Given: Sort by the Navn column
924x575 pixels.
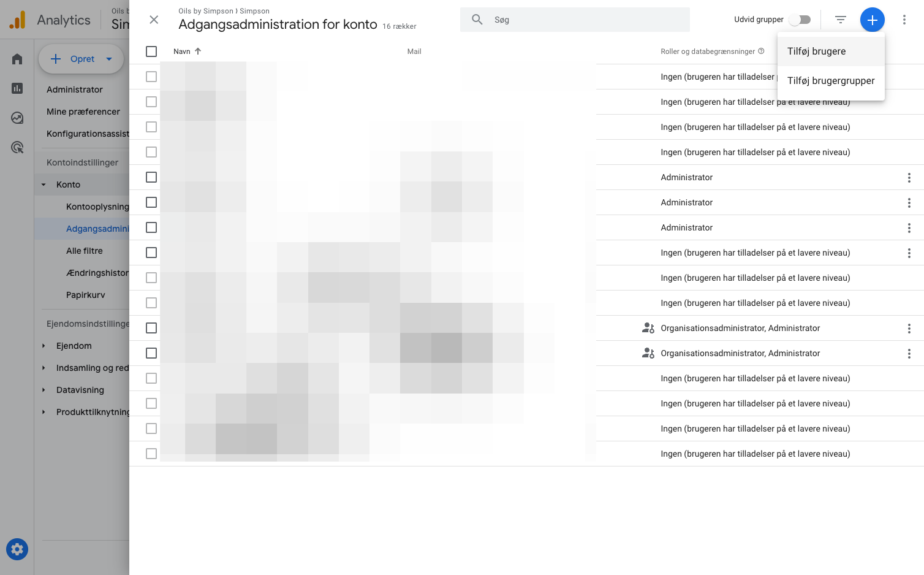Looking at the screenshot, I should 182,51.
